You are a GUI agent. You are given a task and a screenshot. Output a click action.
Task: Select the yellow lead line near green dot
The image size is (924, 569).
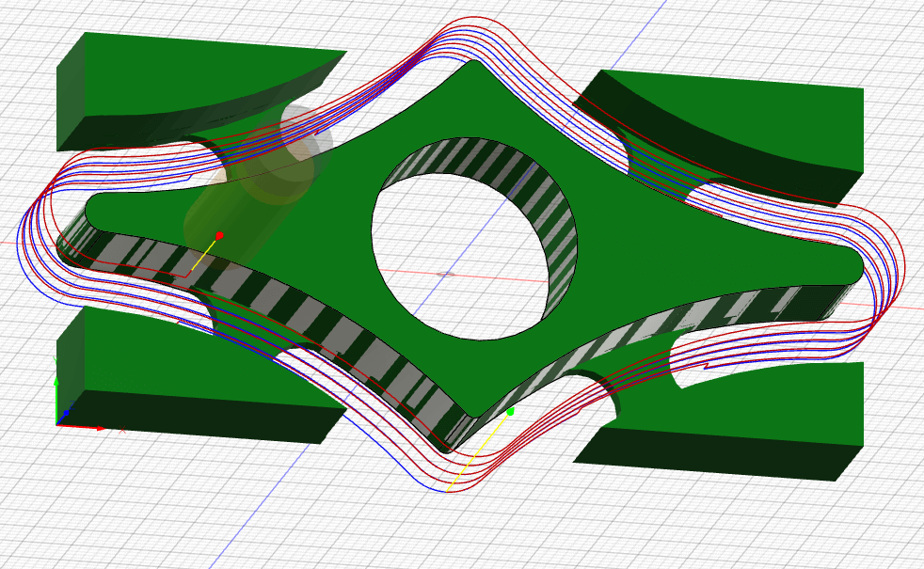(478, 451)
